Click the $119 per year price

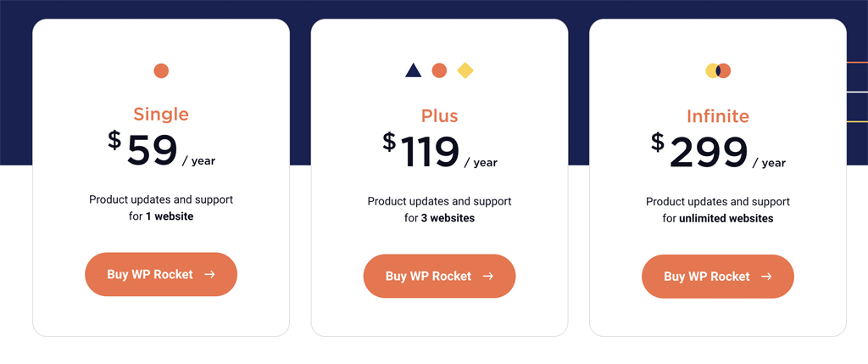coord(440,151)
